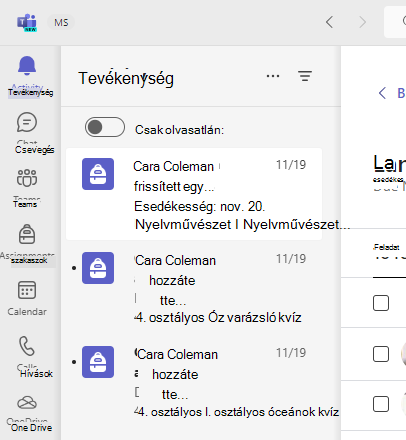Open the 4. osztályos Óz varázsló kvíz notification

[x=194, y=288]
